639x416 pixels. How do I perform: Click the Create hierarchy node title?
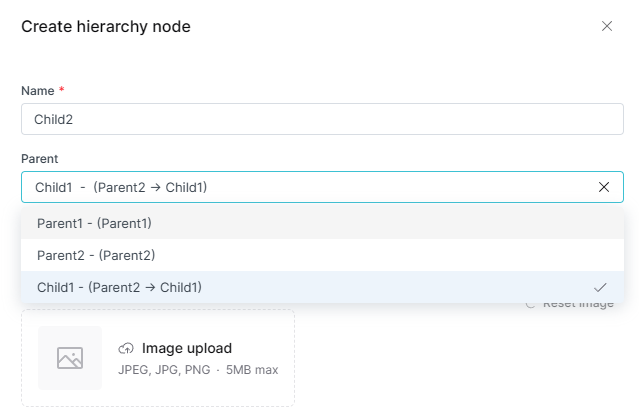click(106, 27)
